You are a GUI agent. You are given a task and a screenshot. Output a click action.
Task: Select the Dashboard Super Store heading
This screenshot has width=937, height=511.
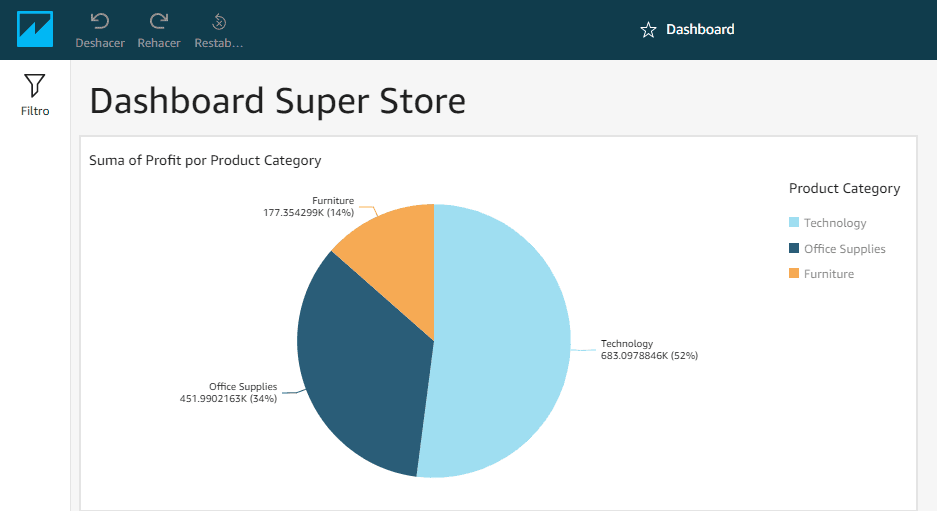pos(277,101)
